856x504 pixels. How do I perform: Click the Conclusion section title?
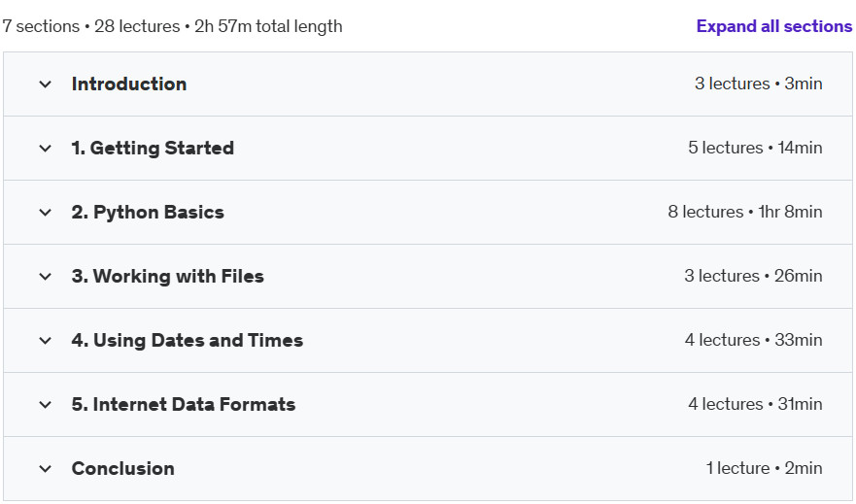coord(122,468)
